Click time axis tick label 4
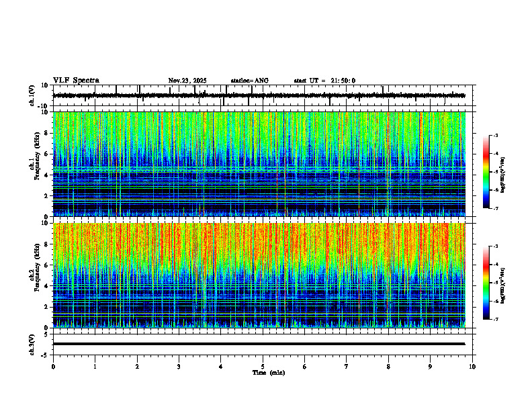Image resolution: width=532 pixels, height=411 pixels. (x=221, y=367)
